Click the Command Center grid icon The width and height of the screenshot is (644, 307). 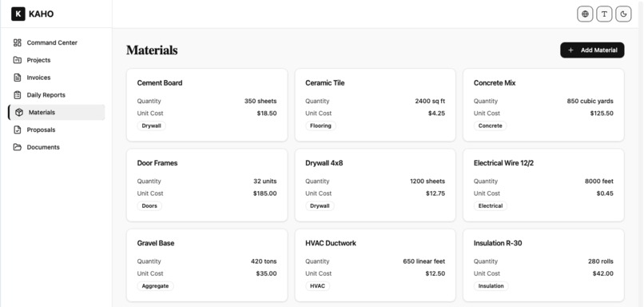(x=18, y=42)
